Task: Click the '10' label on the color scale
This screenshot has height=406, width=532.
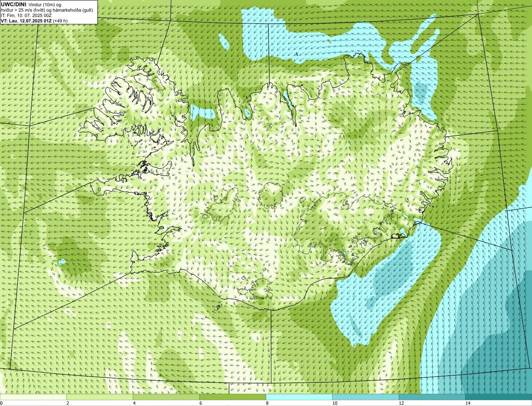Action: pyautogui.click(x=335, y=403)
